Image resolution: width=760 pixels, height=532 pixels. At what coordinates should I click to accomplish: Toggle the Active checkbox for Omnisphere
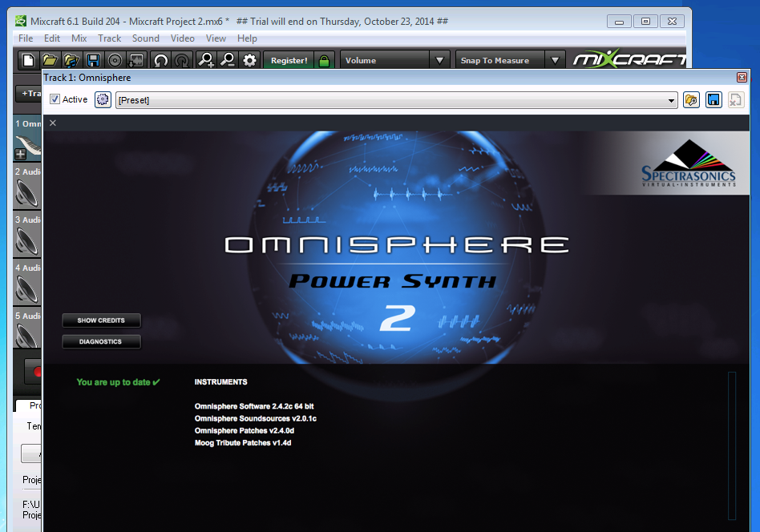(x=55, y=99)
